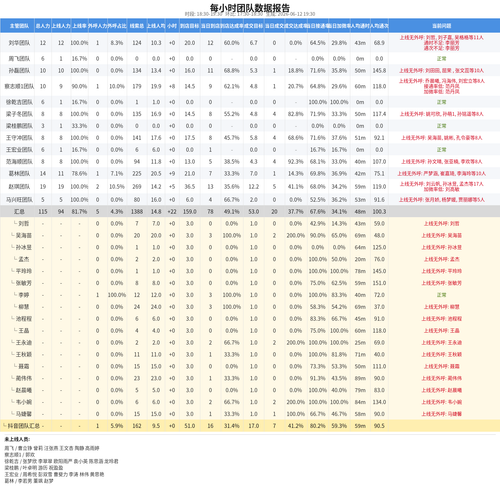Select the 89m member call time cell
500x487 pixels.
pos(360,378)
